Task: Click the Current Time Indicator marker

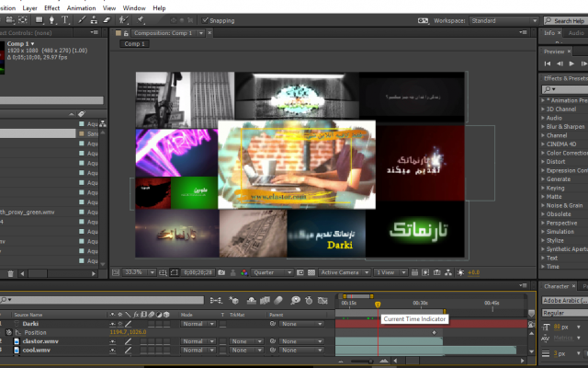Action: point(378,305)
